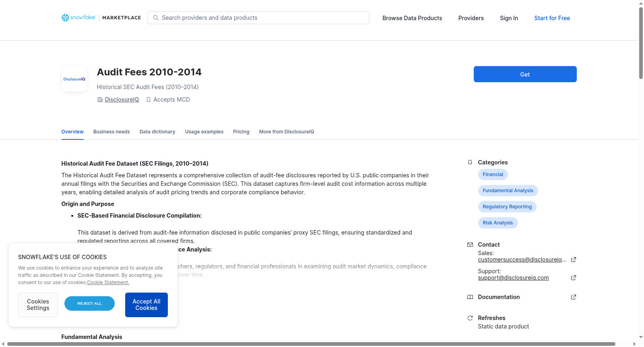
Task: Select the Risk Analysis category tag
Action: click(498, 223)
